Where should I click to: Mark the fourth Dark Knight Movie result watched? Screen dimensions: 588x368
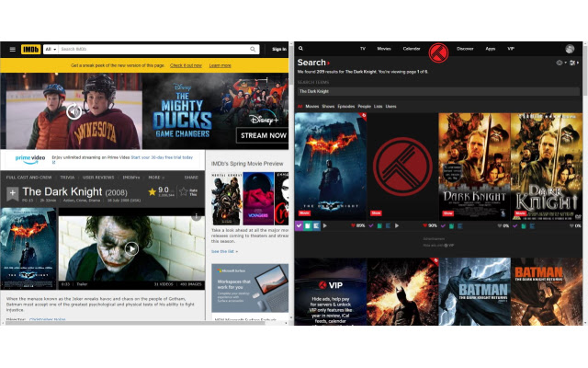[x=515, y=225]
